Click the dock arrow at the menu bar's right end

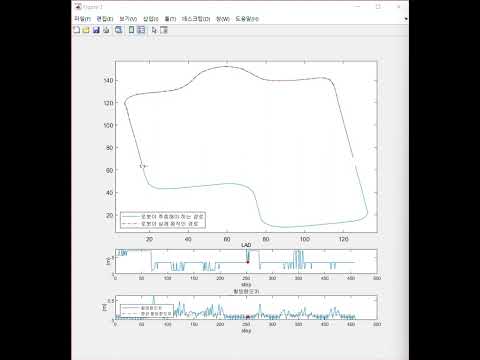point(406,19)
